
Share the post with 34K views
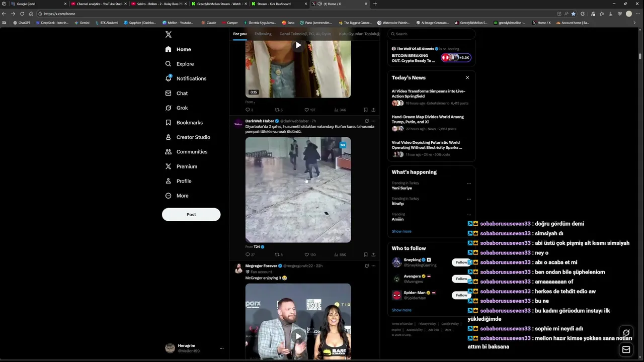(373, 110)
